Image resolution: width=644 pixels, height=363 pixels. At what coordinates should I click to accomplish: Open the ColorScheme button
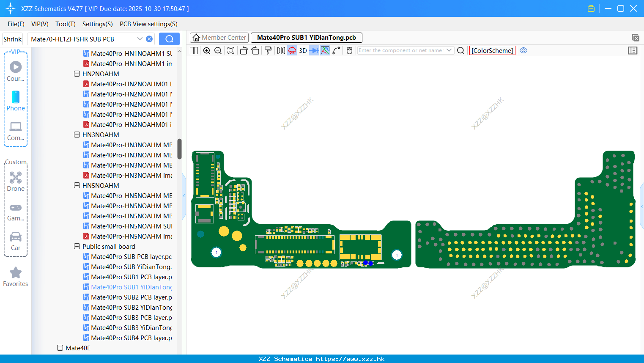pos(492,50)
